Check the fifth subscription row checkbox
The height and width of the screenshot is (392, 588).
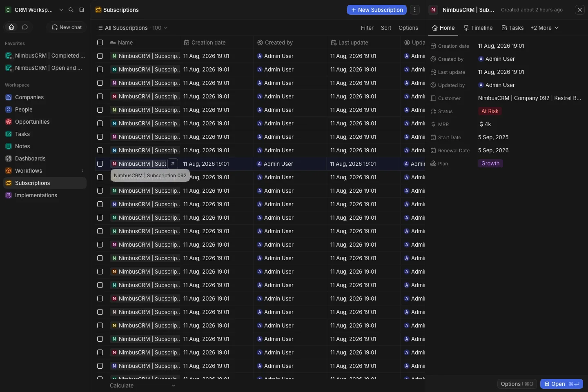pos(100,110)
